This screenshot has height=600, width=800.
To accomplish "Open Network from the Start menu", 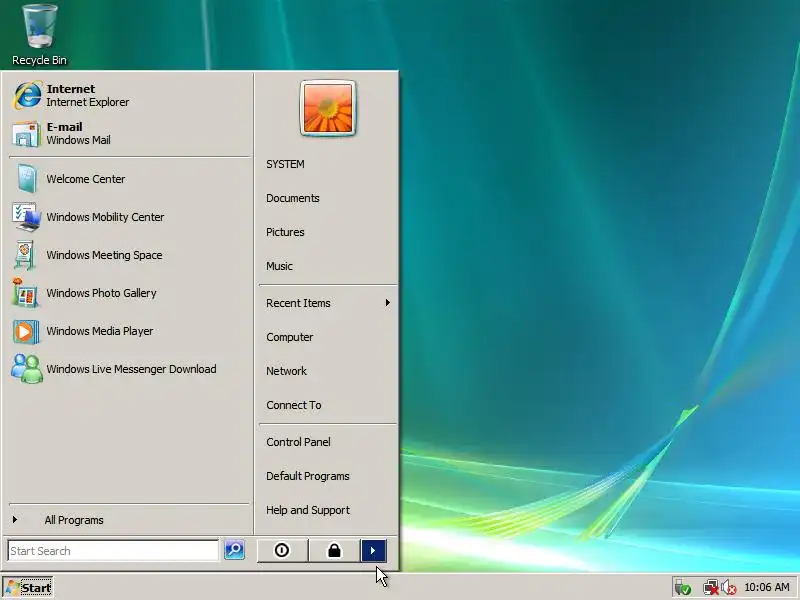I will tap(286, 371).
